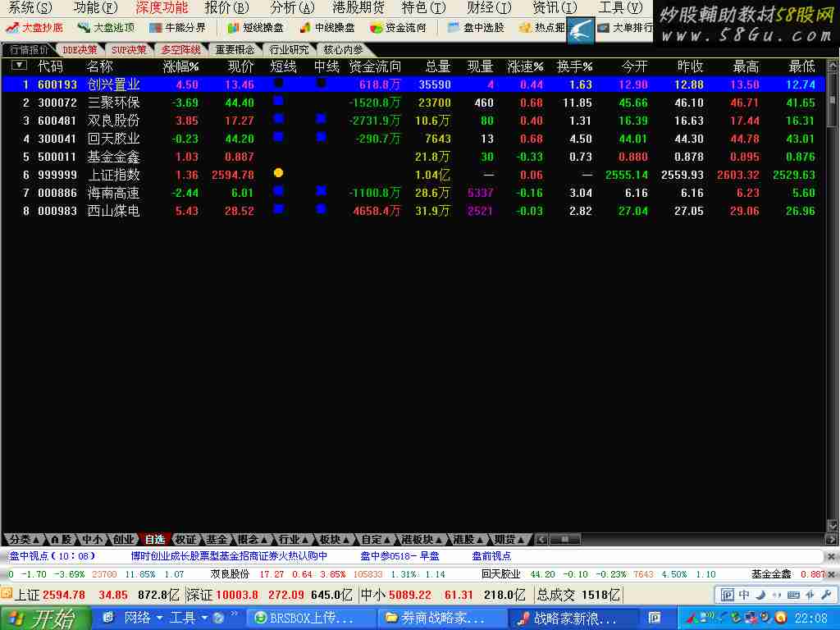Screen dimensions: 840x630
Task: Expand the 权证 tab menu
Action: 186,540
